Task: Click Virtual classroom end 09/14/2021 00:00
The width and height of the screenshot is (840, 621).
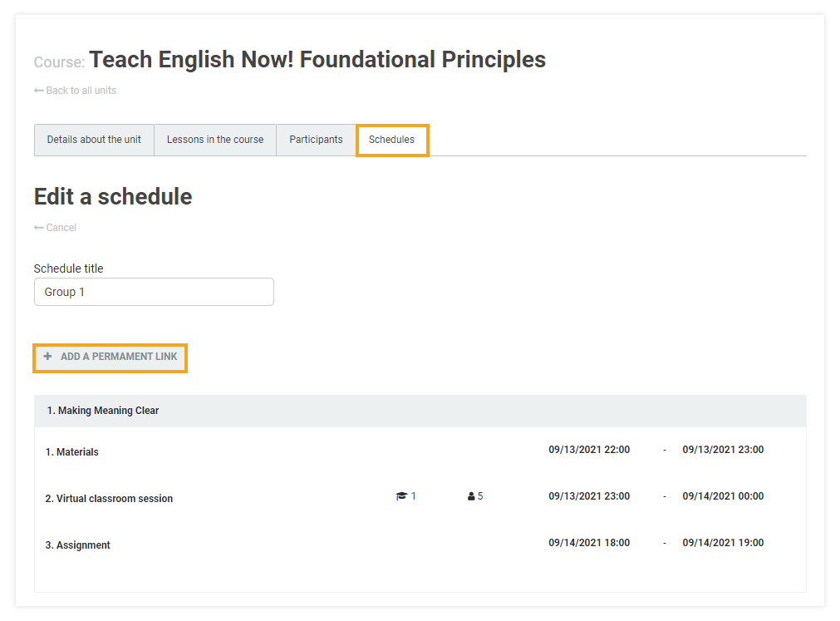Action: [723, 496]
